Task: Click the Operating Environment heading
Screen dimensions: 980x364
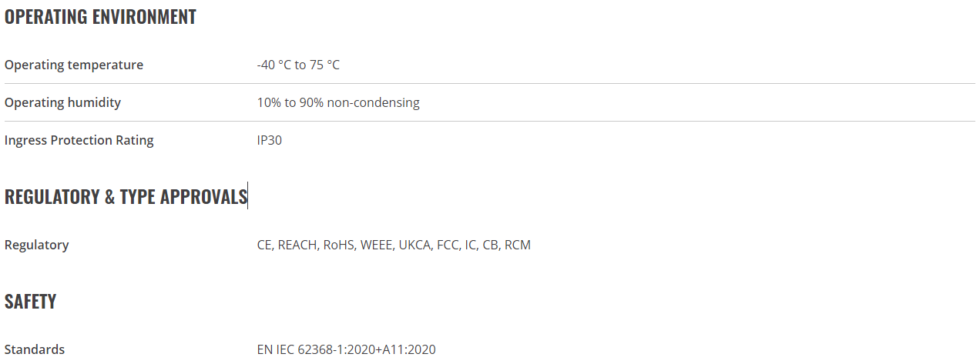Action: coord(100,17)
